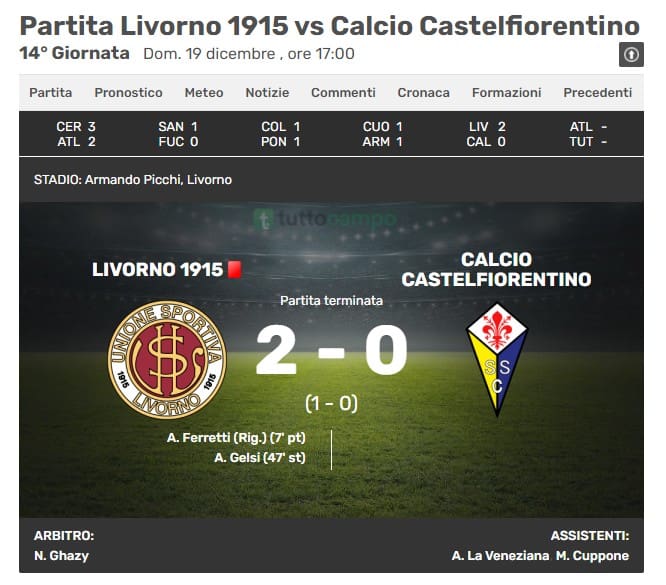Click the Calcio Castelfiorentino team crest
Image resolution: width=666 pixels, height=585 pixels.
(497, 360)
